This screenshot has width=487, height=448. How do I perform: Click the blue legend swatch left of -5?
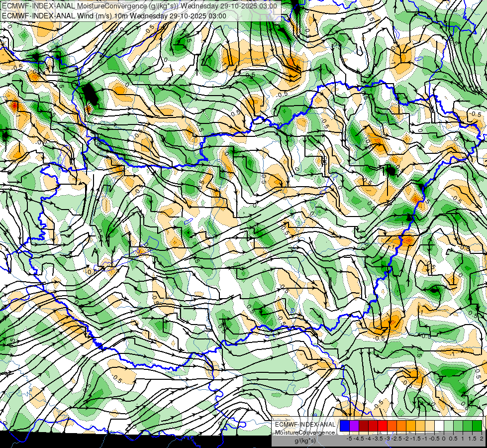pyautogui.click(x=345, y=426)
